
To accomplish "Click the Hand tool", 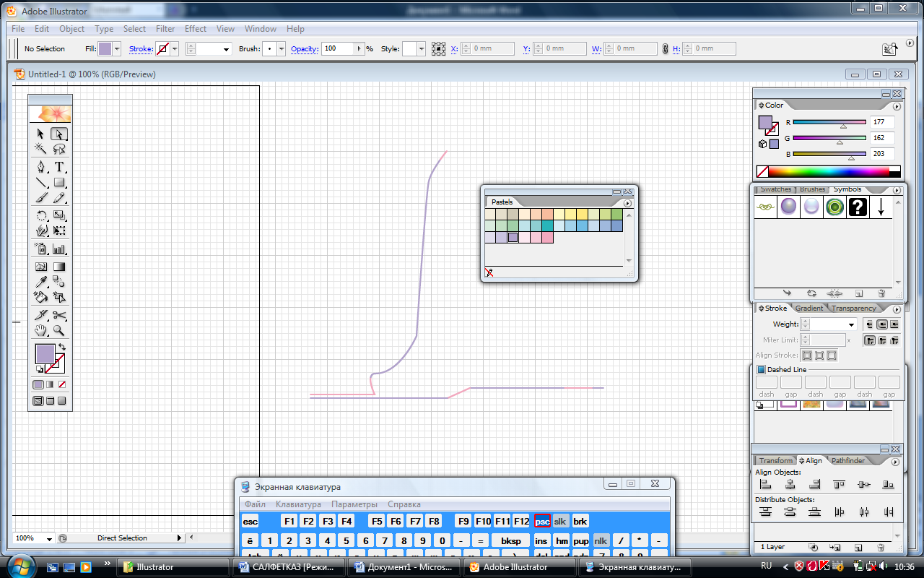I will (41, 331).
